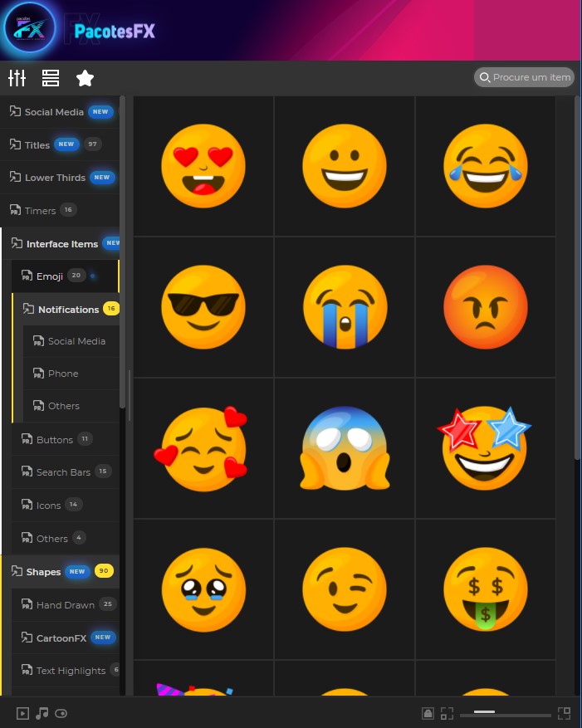Click the 'Procure um item' search field
Viewport: 582px width, 728px height.
(x=530, y=77)
